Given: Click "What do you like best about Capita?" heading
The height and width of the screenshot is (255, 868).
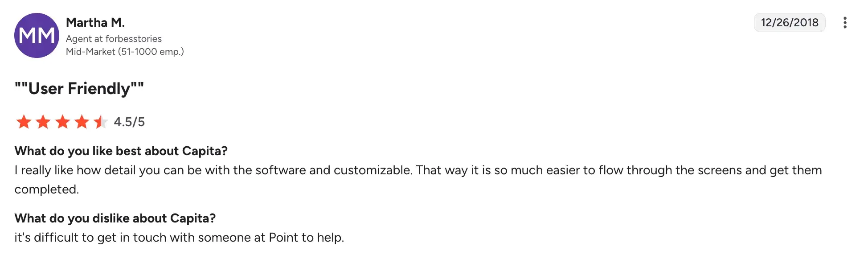Looking at the screenshot, I should tap(121, 151).
